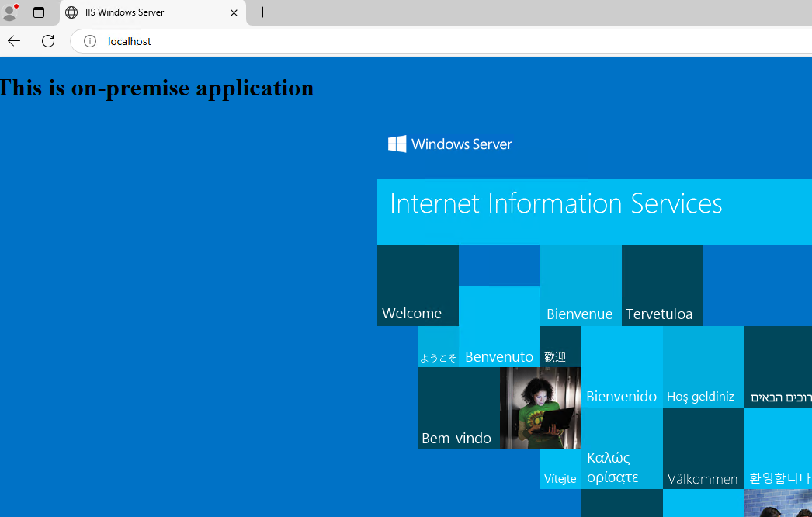Screen dimensions: 812x517
Task: Click the address bar showing localhost
Action: [441, 41]
